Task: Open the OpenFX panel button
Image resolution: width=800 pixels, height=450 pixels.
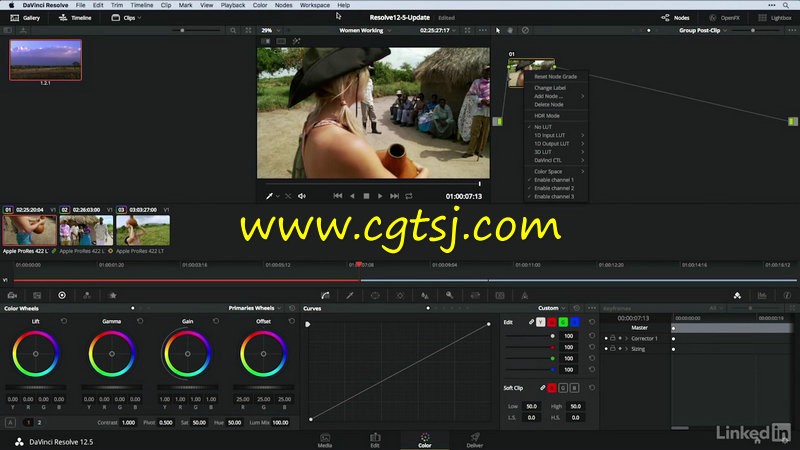Action: [724, 18]
